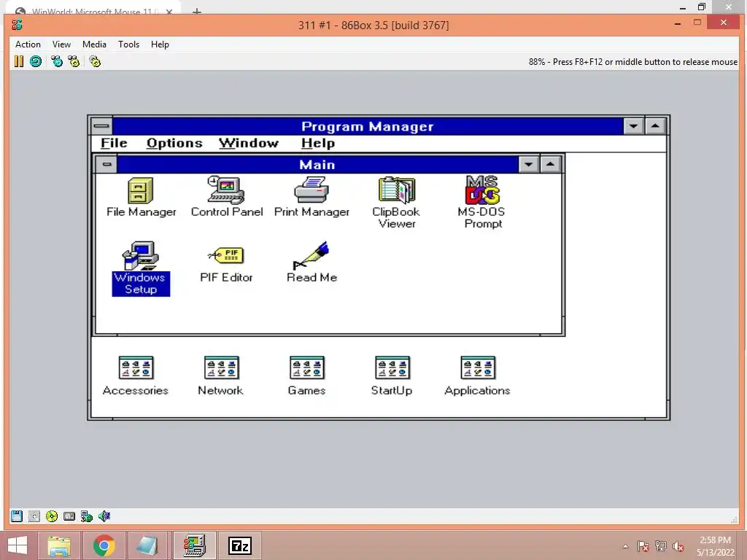Select the Applications program group icon
747x560 pixels.
pos(477,376)
